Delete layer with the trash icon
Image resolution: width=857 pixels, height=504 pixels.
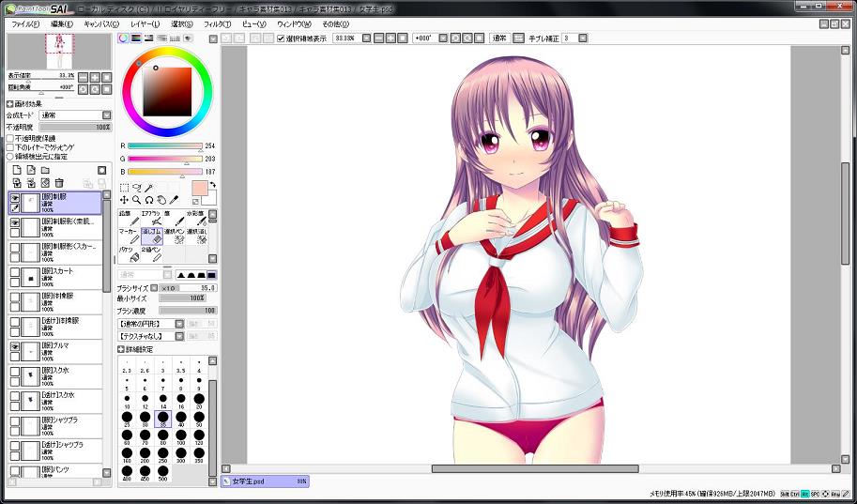pyautogui.click(x=59, y=182)
